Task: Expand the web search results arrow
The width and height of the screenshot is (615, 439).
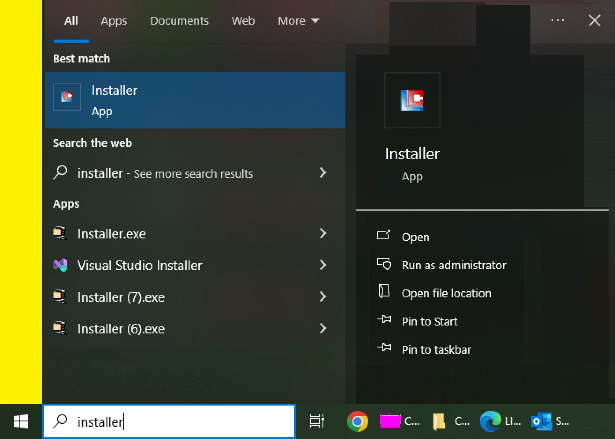Action: point(323,173)
